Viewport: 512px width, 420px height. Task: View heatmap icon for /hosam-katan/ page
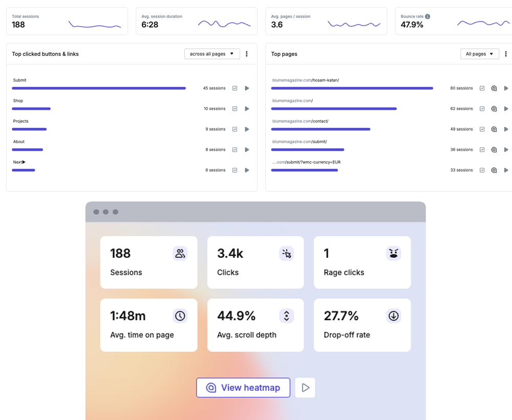pyautogui.click(x=494, y=88)
